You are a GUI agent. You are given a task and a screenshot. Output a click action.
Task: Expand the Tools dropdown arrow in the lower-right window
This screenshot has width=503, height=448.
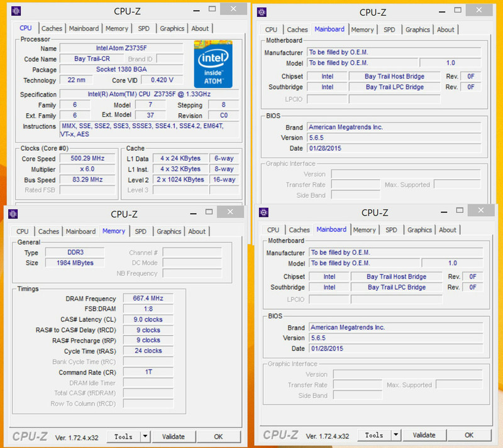pyautogui.click(x=396, y=435)
